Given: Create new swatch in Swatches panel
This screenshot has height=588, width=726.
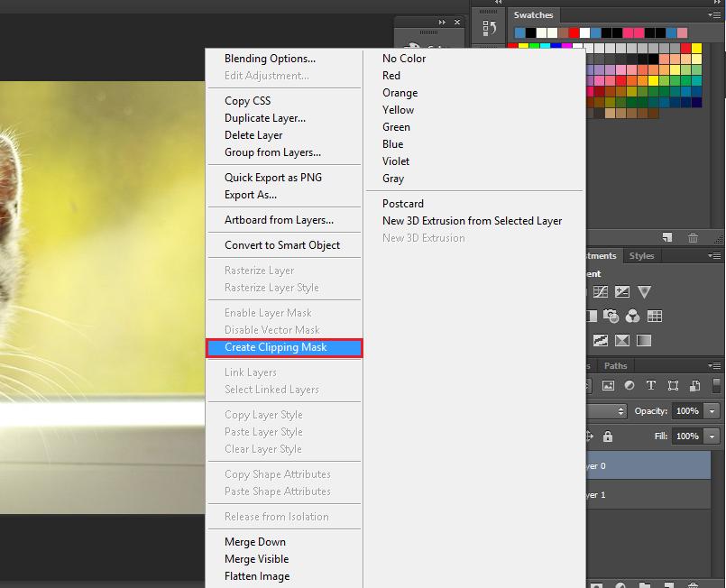Looking at the screenshot, I should coord(666,238).
